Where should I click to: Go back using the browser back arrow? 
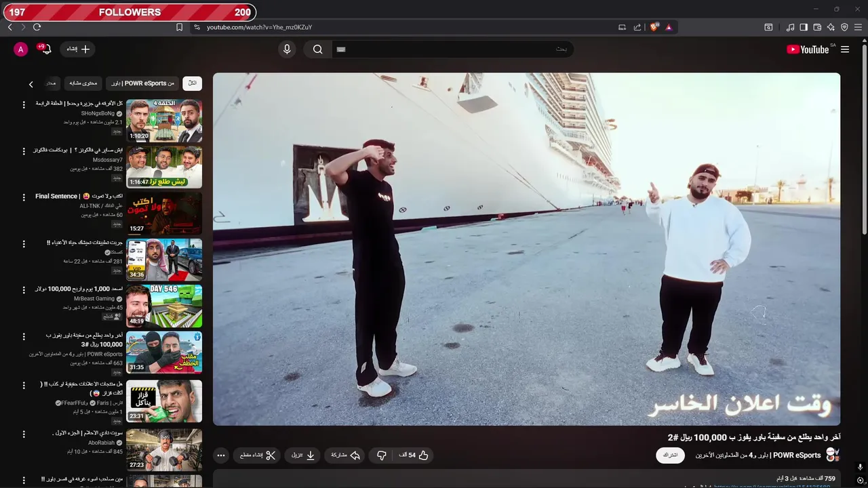(9, 27)
